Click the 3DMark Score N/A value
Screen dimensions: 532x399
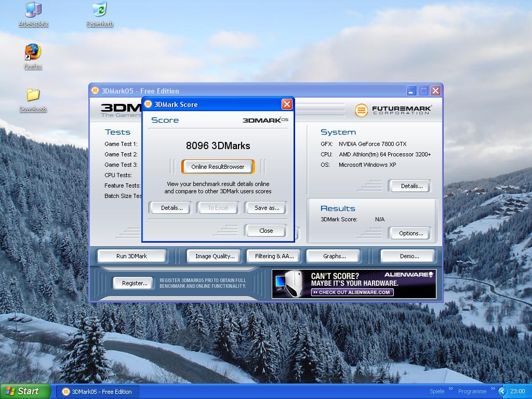coord(380,220)
